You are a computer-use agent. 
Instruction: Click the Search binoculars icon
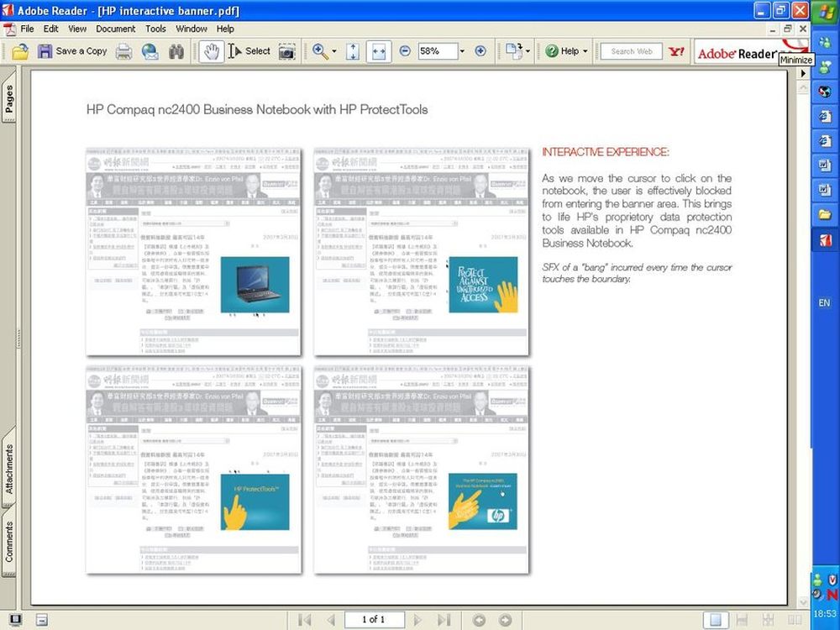click(176, 51)
